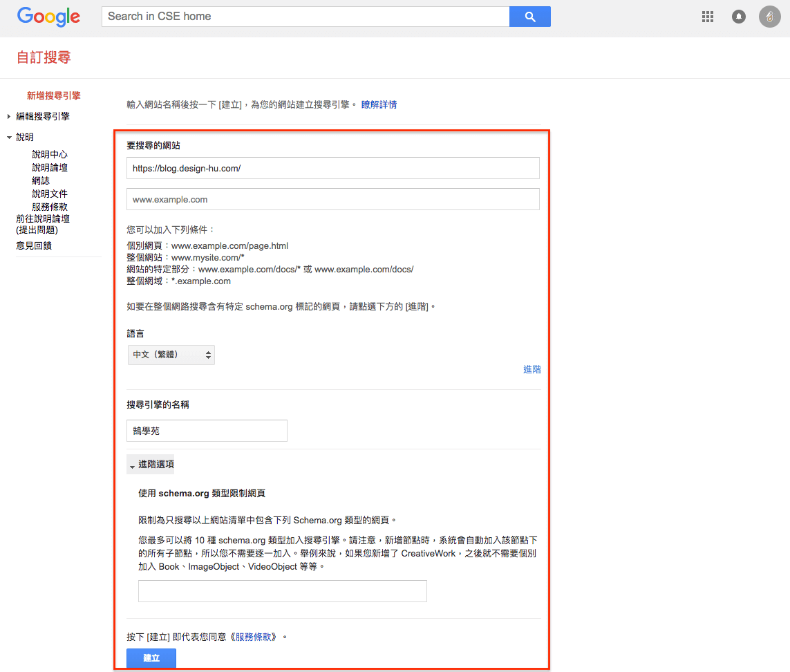Open 說明中心 from sidebar
The image size is (790, 672).
[50, 154]
